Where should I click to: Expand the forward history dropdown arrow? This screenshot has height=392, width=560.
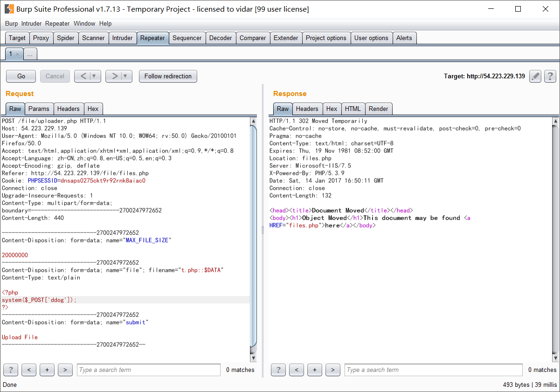pos(126,76)
